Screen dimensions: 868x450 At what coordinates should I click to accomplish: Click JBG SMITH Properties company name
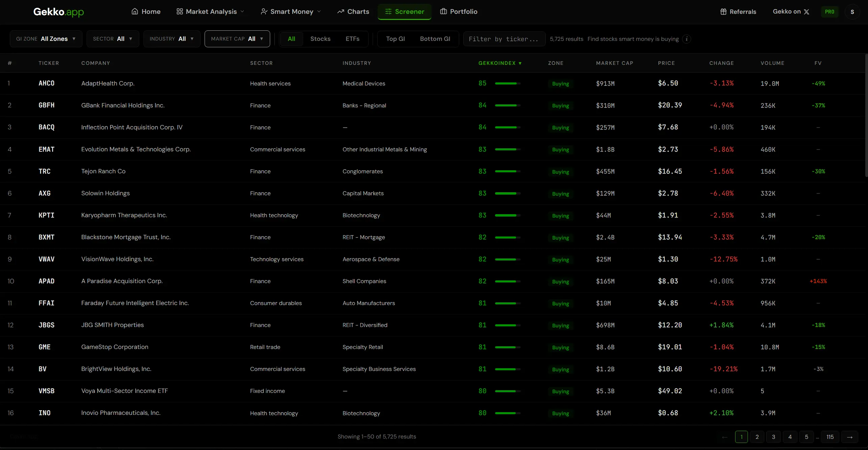112,325
